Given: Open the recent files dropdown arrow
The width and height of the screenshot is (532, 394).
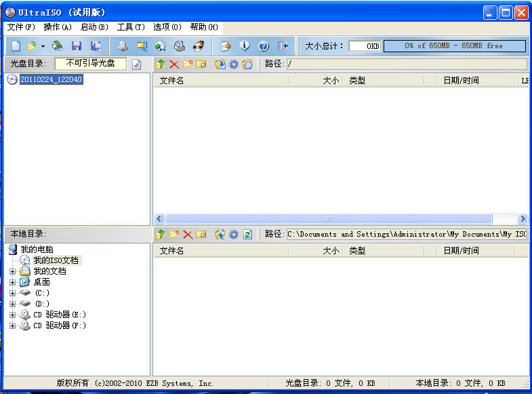Looking at the screenshot, I should 43,46.
